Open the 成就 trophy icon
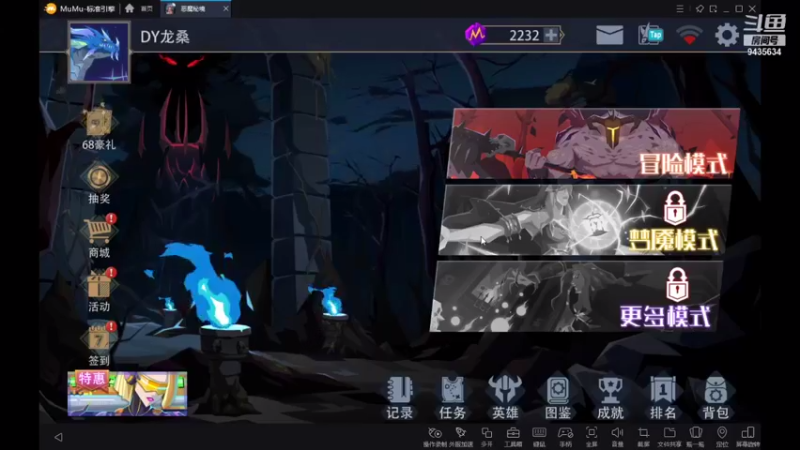The image size is (800, 450). click(610, 397)
